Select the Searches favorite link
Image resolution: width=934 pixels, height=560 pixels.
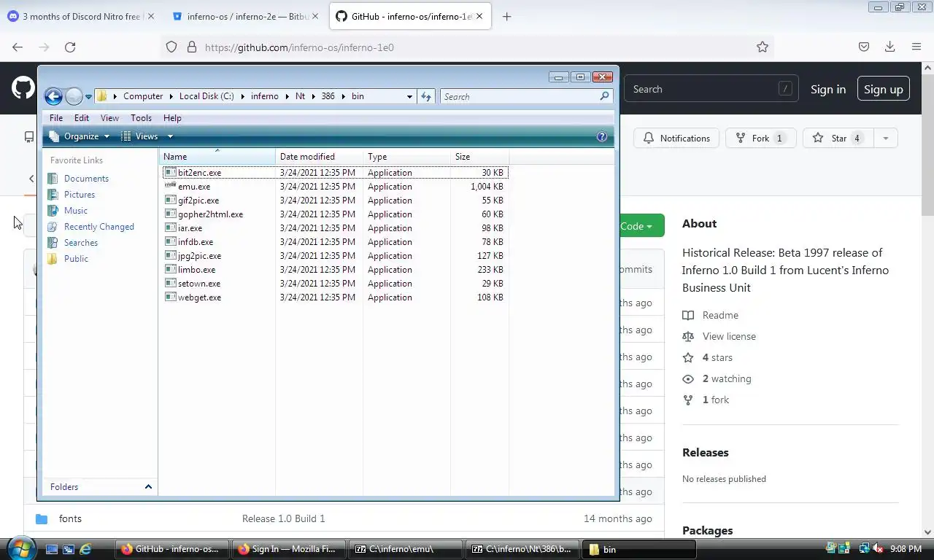point(80,243)
